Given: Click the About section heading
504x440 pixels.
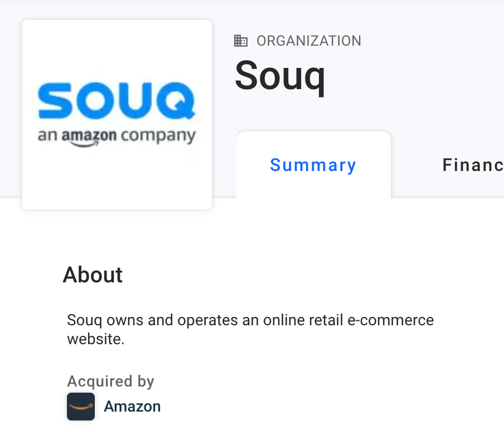Looking at the screenshot, I should point(93,275).
